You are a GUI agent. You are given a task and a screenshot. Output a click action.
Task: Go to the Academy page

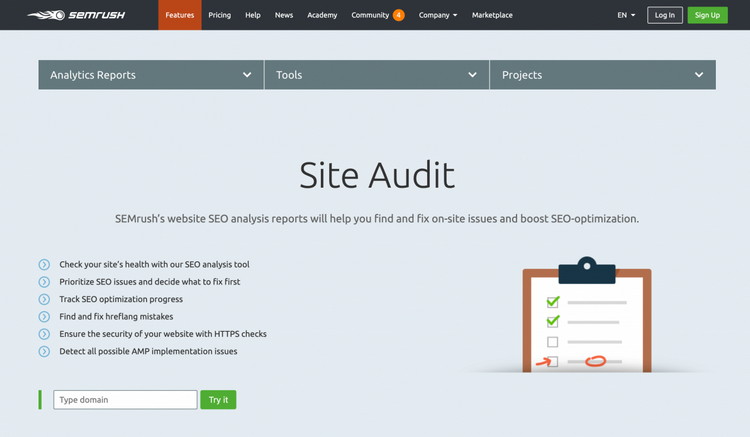click(x=322, y=15)
